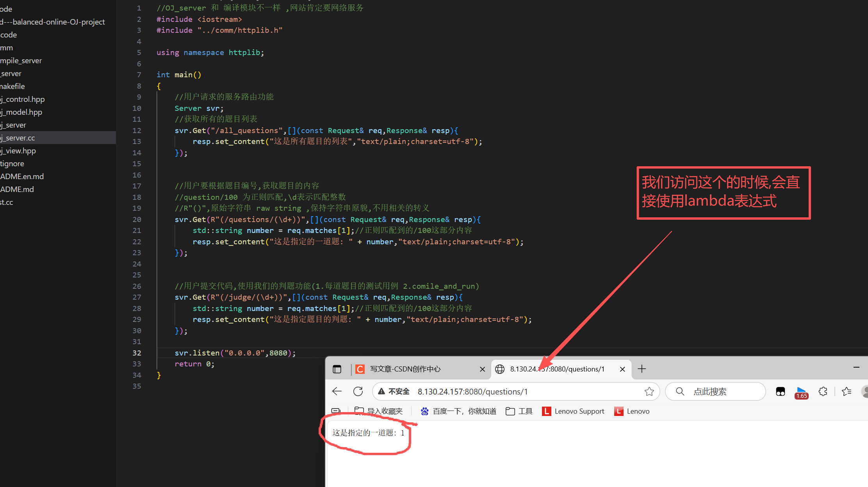Screen dimensions: 868x487
Task: Expand the load-balanced-online-OJ-project folder
Action: pyautogui.click(x=52, y=22)
